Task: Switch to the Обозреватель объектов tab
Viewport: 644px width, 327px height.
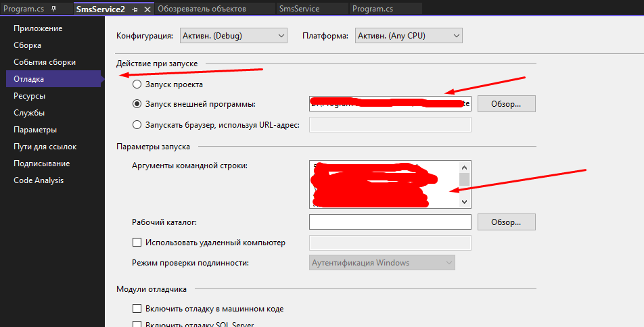Action: coord(202,9)
